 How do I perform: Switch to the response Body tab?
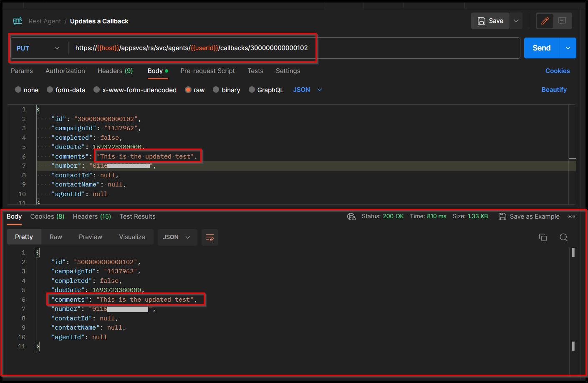click(x=14, y=217)
